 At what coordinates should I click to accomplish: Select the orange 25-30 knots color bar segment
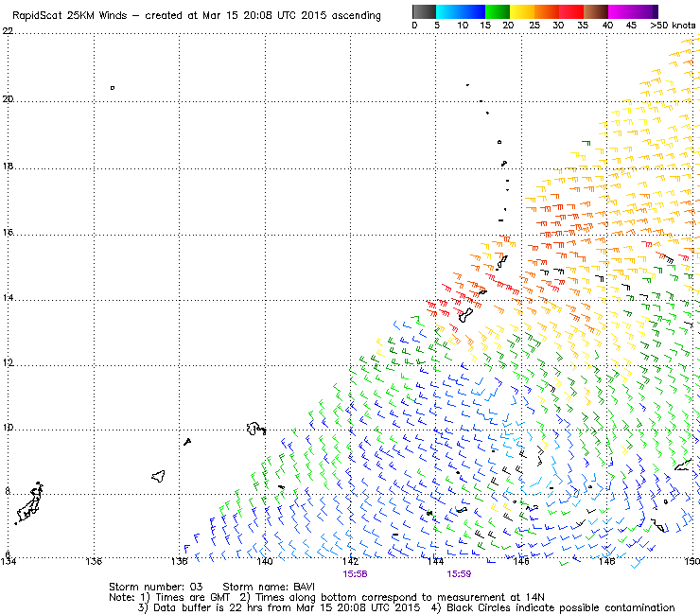[547, 11]
